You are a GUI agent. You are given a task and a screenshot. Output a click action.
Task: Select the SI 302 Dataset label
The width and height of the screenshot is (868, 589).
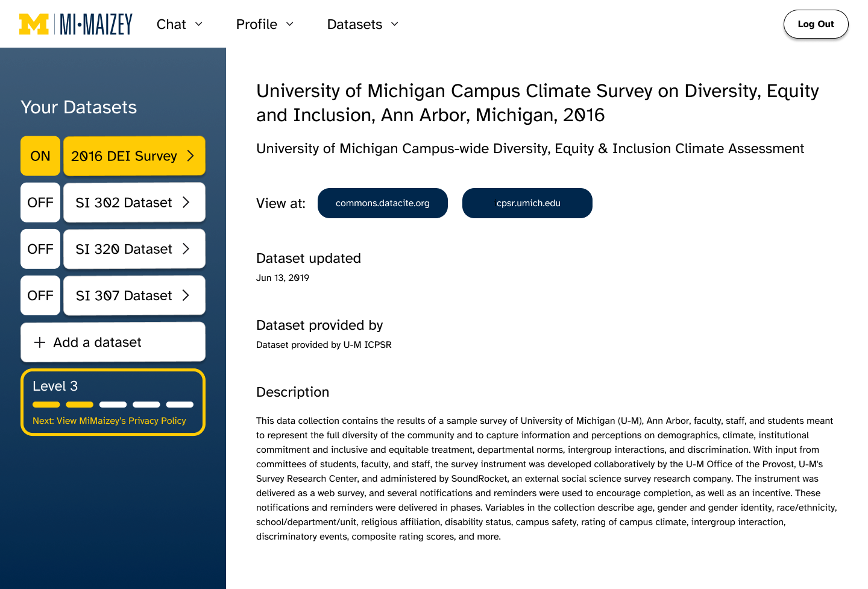point(124,203)
